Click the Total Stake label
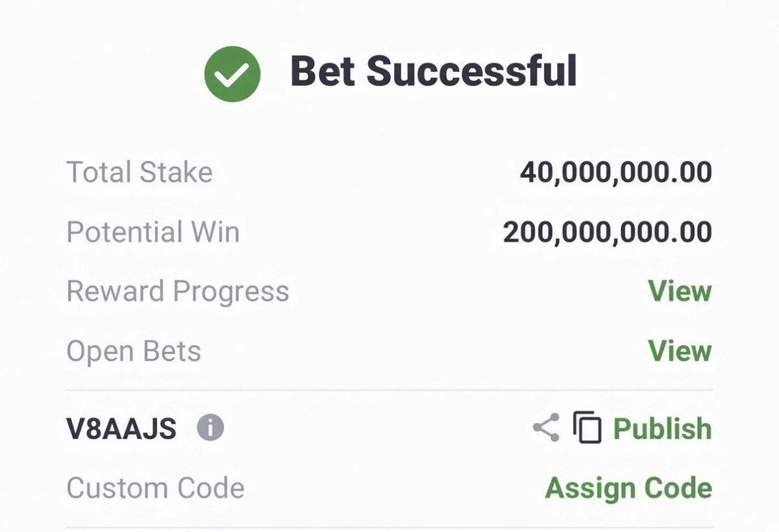The width and height of the screenshot is (779, 532). [x=140, y=173]
